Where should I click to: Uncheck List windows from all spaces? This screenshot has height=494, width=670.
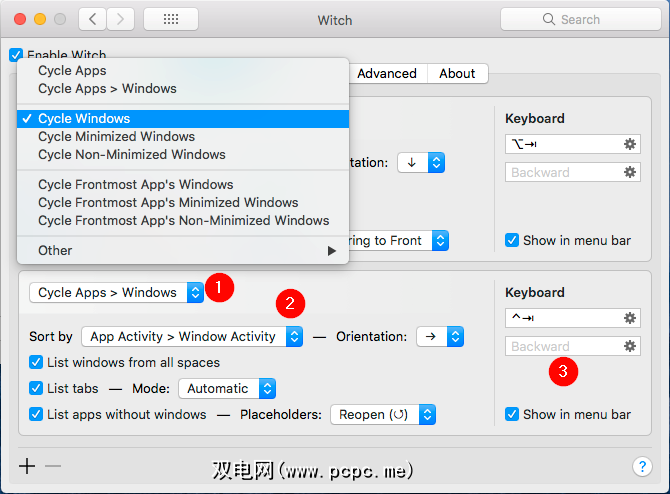[x=36, y=362]
